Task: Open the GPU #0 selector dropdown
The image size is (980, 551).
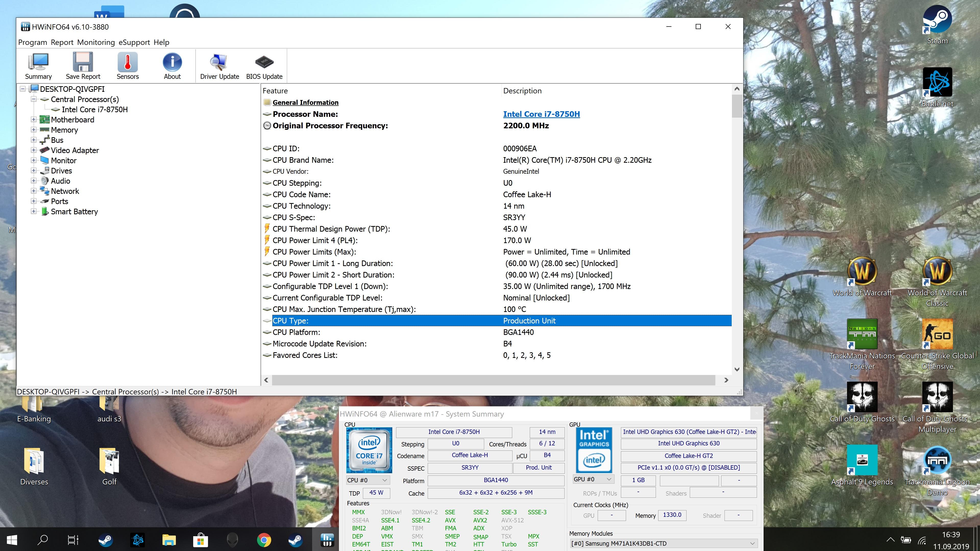Action: pos(593,480)
